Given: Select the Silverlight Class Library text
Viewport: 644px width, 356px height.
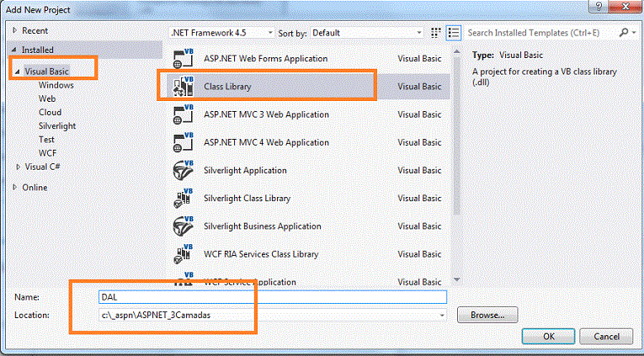Looking at the screenshot, I should point(247,199).
